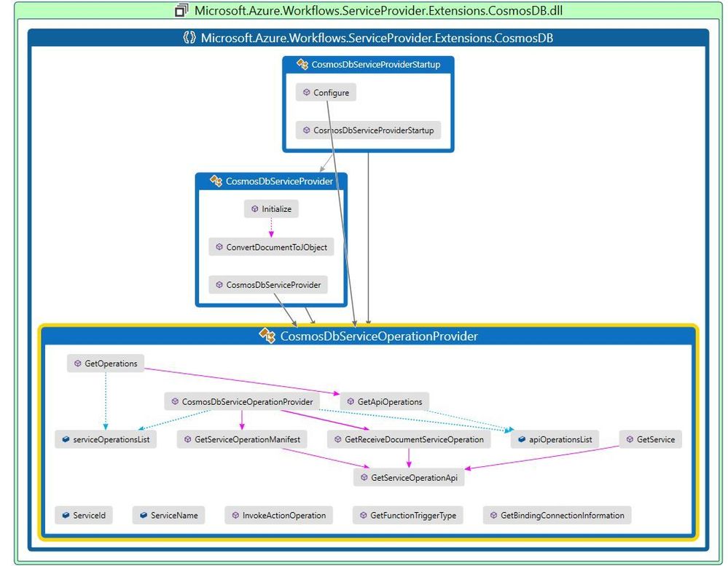Screen dimensions: 728x566
Task: Click the cube icon beside GetFunctionTriggerType
Action: (x=363, y=515)
